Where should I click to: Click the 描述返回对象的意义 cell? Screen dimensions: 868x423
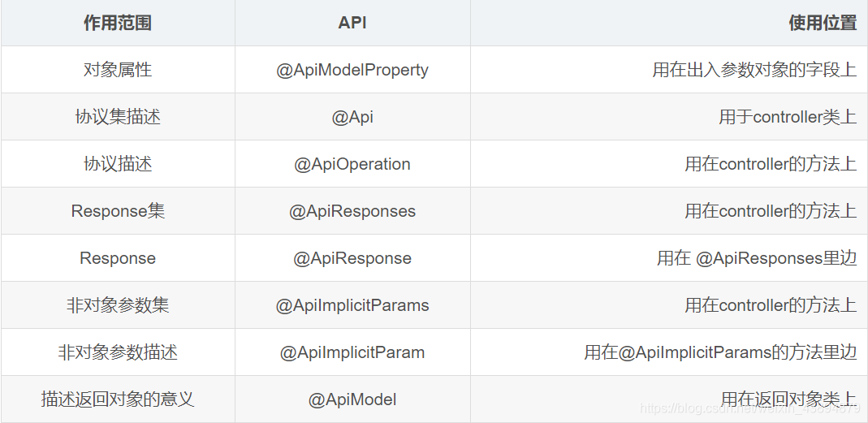[x=118, y=399]
